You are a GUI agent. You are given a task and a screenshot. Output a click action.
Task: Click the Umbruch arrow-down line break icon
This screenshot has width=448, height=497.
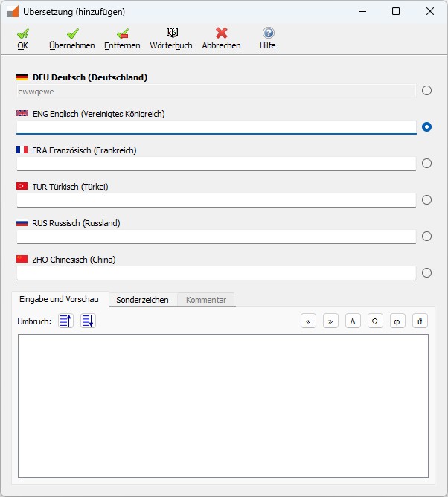(x=88, y=321)
